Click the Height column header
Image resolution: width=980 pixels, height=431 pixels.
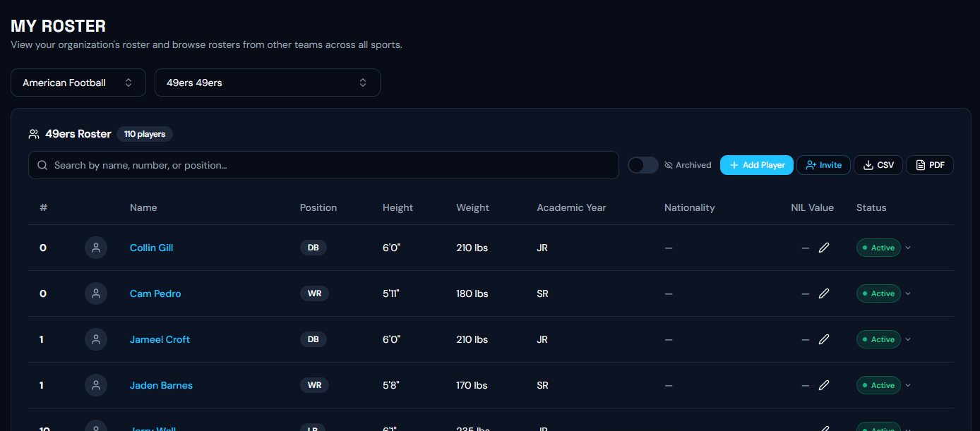[398, 207]
